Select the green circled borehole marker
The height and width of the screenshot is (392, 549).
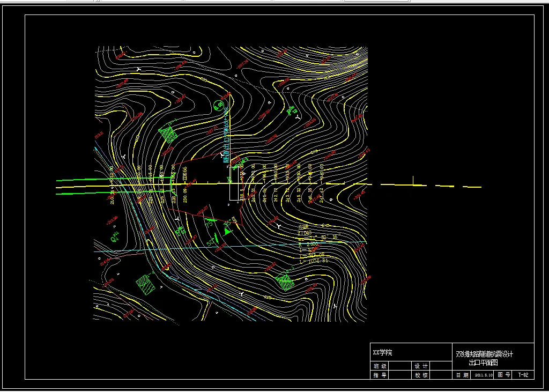(219, 105)
